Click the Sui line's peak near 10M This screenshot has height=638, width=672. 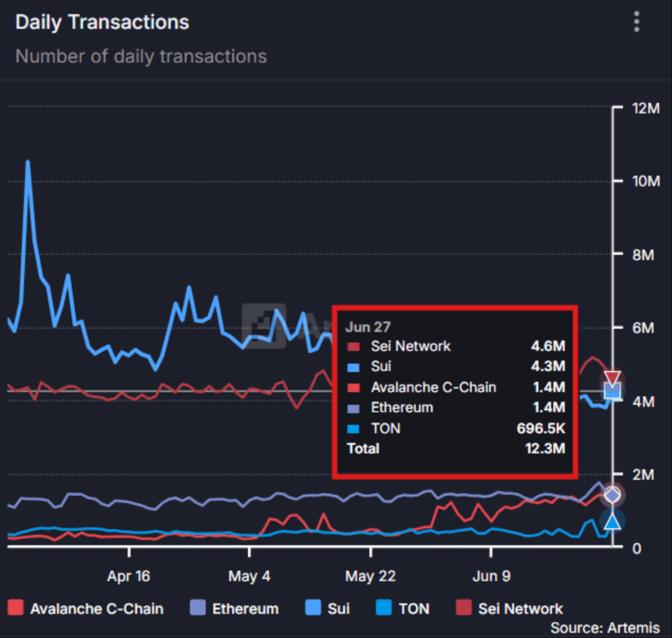coord(28,162)
